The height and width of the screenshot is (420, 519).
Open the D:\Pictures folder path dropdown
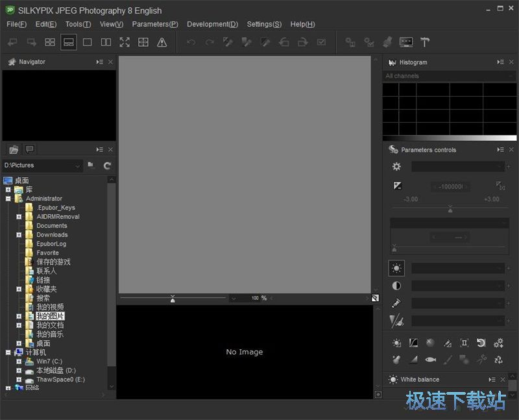point(77,166)
